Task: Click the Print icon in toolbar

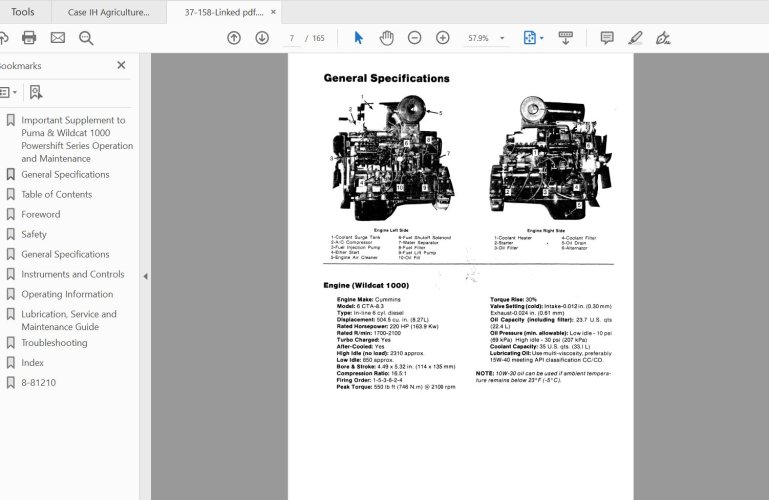Action: tap(29, 38)
